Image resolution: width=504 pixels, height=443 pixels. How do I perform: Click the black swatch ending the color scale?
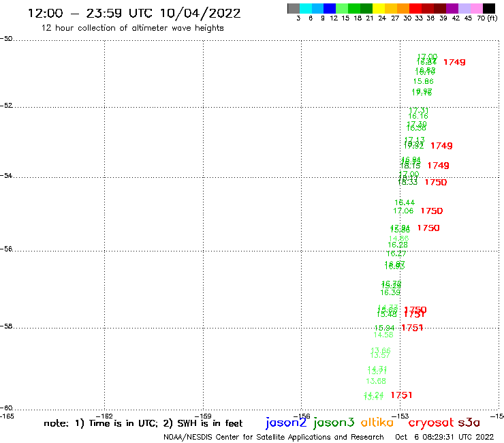click(489, 8)
